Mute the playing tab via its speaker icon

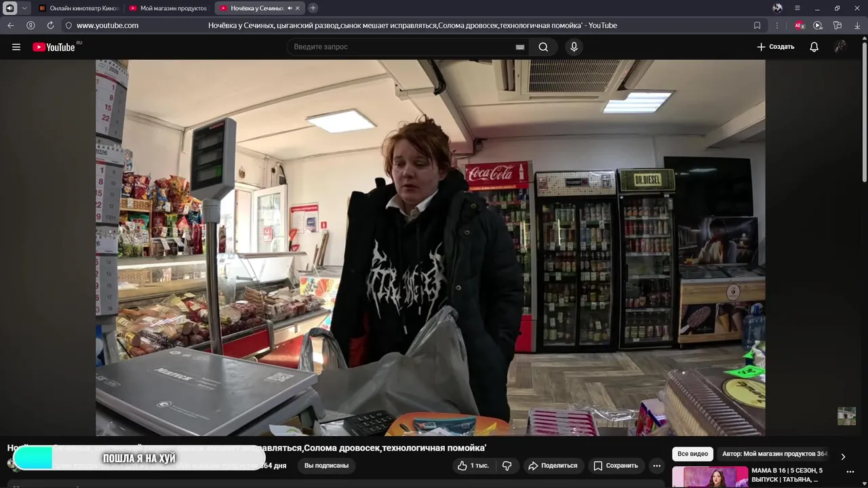(x=290, y=8)
